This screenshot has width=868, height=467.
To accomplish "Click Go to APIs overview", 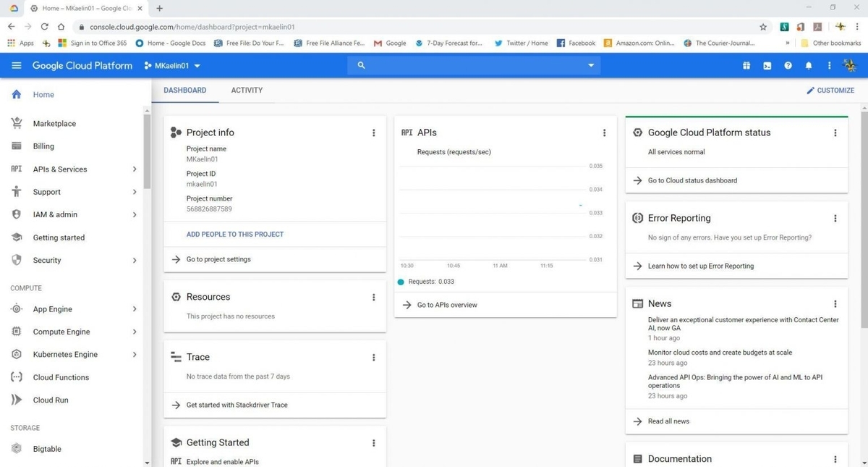I will click(446, 305).
